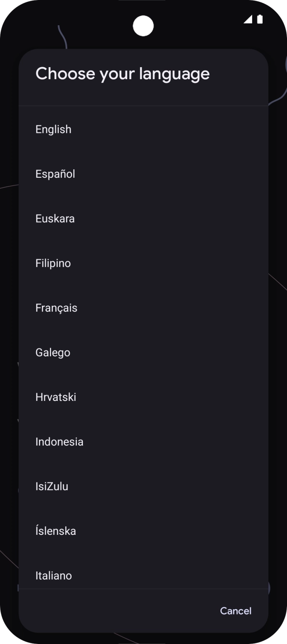Image resolution: width=287 pixels, height=644 pixels.
Task: Pick the Euskara language option
Action: 55,219
